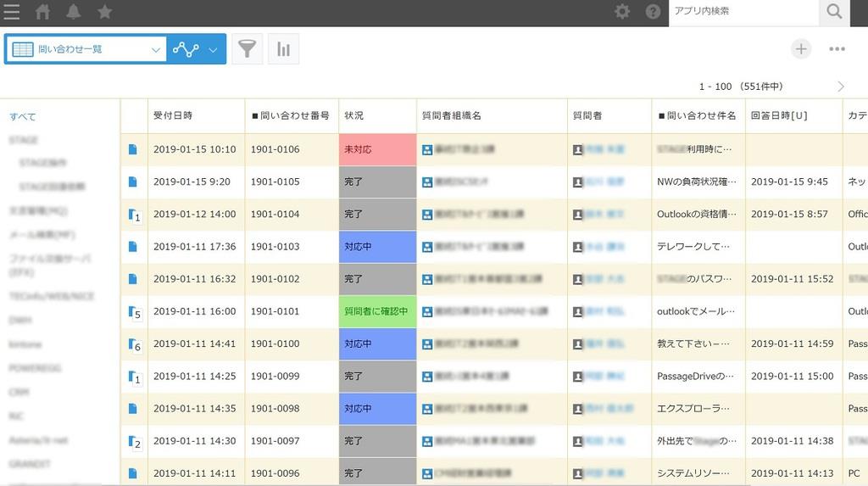Go to next page of records

pos(841,87)
